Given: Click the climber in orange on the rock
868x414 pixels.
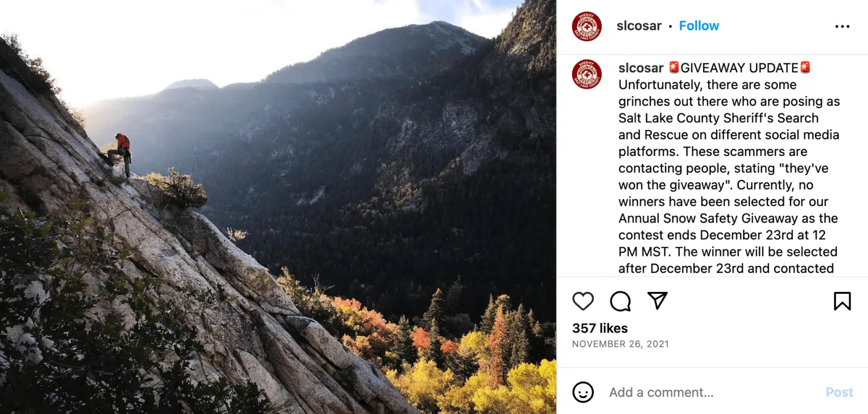Looking at the screenshot, I should click(x=121, y=152).
